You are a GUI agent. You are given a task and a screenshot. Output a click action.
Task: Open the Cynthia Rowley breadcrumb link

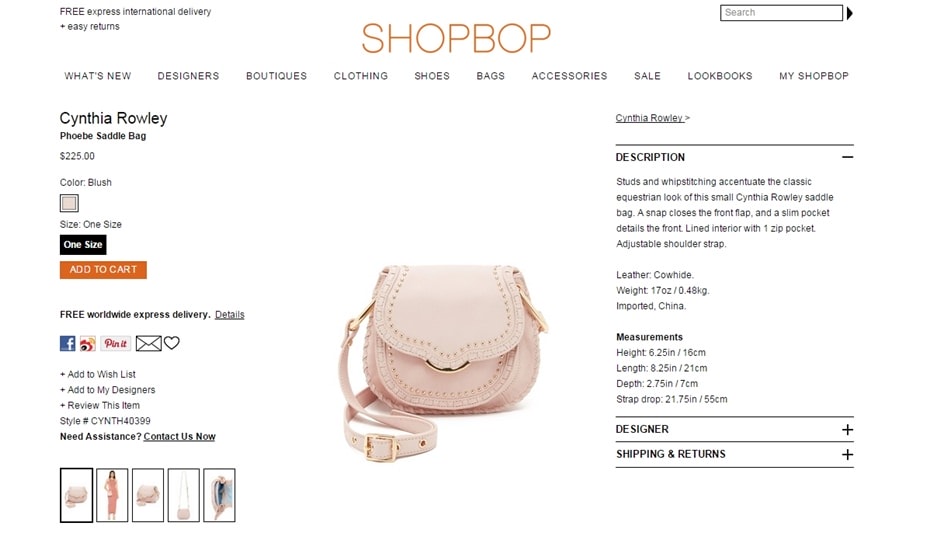pos(649,118)
